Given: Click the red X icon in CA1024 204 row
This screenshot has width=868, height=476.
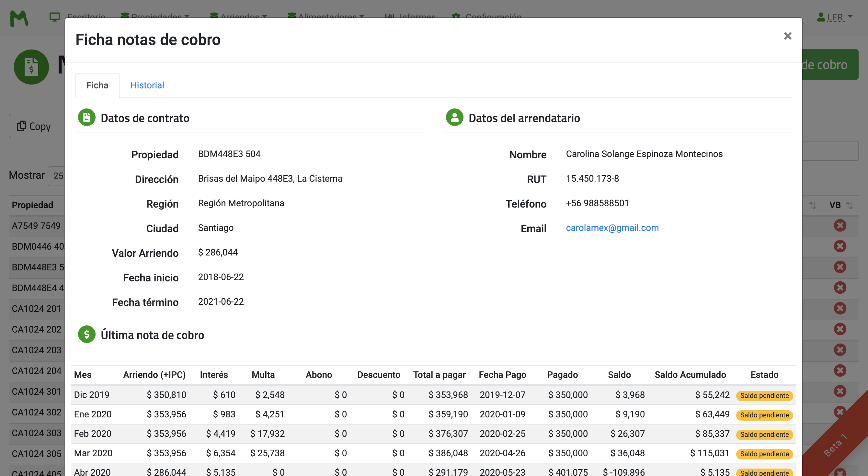Looking at the screenshot, I should (x=840, y=370).
